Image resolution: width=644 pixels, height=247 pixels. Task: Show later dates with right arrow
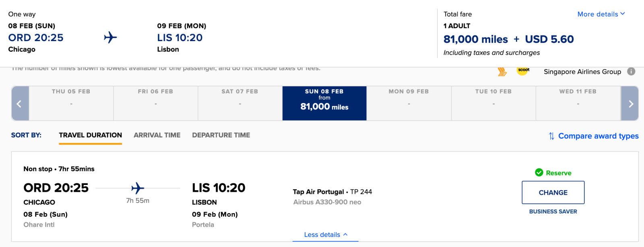(x=630, y=104)
